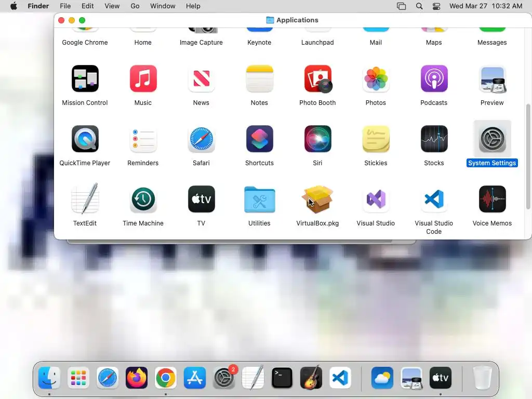Screen dimensions: 532x399
Task: Click the Time Machine icon
Action: tap(143, 199)
